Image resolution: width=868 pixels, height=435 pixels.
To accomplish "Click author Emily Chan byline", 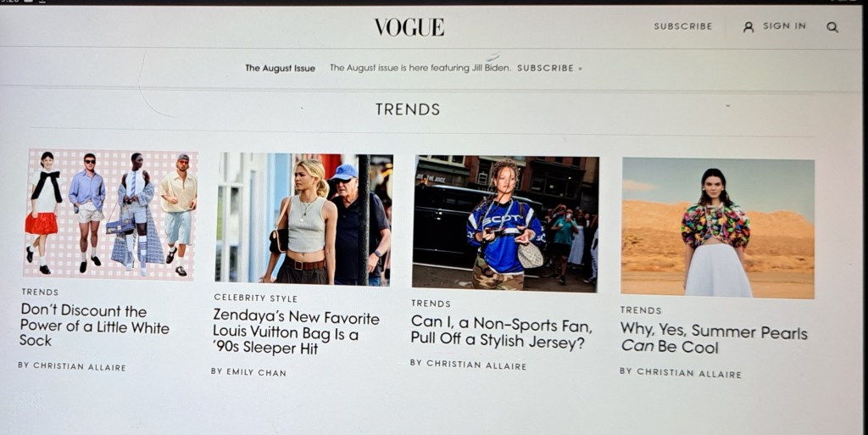I will click(x=248, y=372).
